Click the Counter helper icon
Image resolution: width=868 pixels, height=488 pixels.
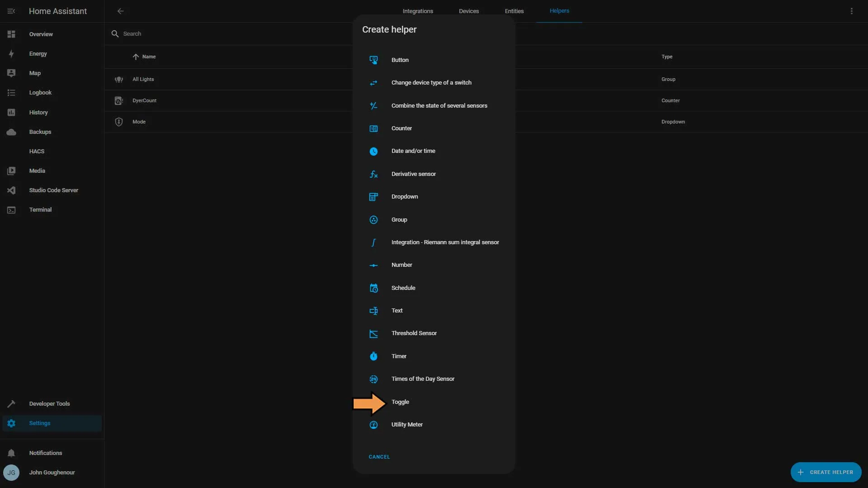click(x=373, y=128)
